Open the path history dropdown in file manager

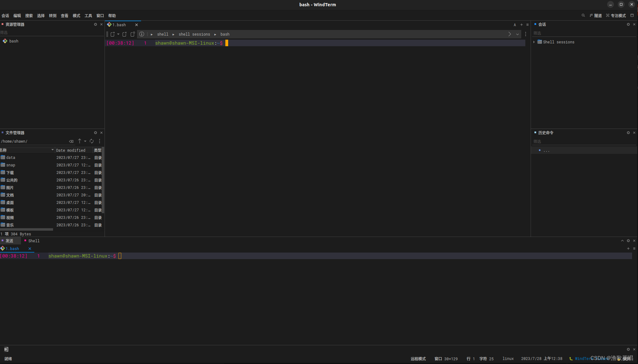coord(85,141)
